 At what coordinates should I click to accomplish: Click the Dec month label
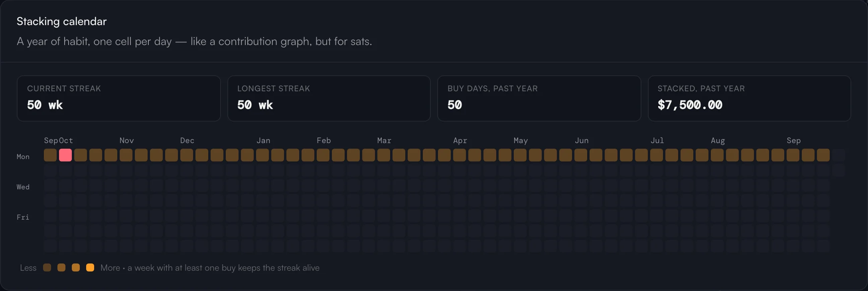pos(187,141)
